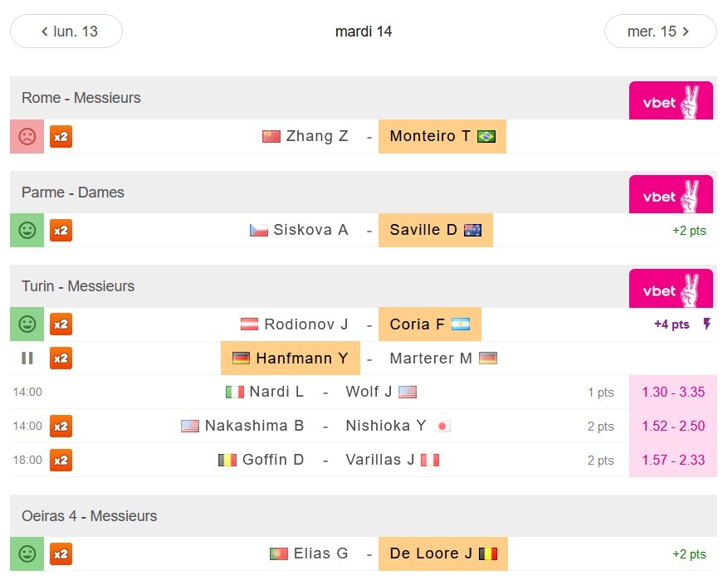Click the sad face icon for Zhang–Monteiro
The image size is (728, 585).
[x=27, y=136]
